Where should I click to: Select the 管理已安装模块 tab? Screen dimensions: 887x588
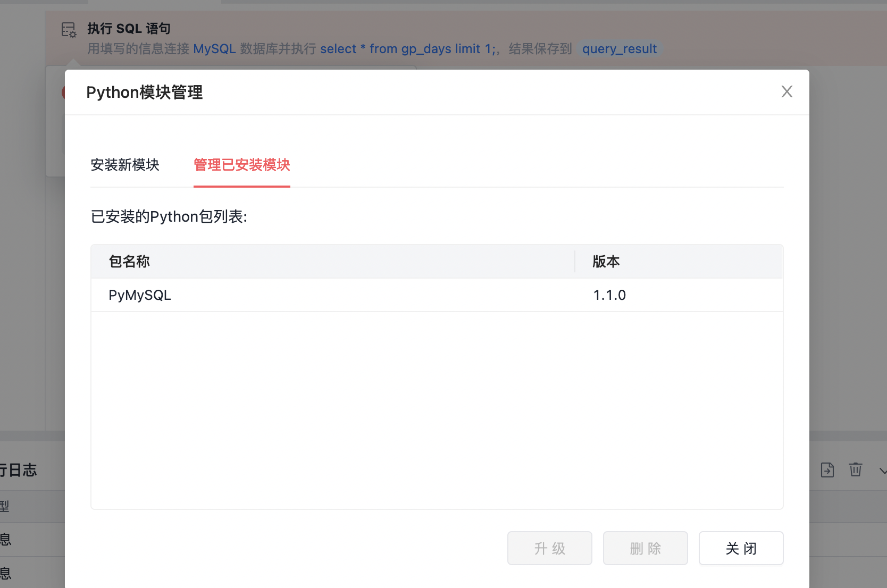[x=242, y=165]
